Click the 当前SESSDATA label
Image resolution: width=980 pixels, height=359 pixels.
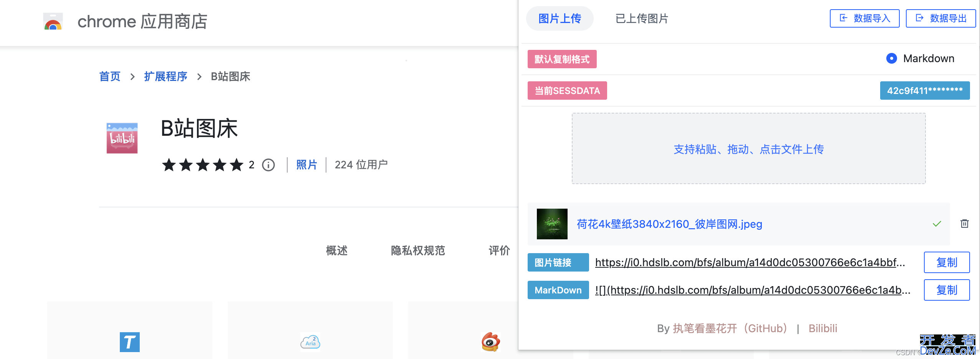click(567, 91)
